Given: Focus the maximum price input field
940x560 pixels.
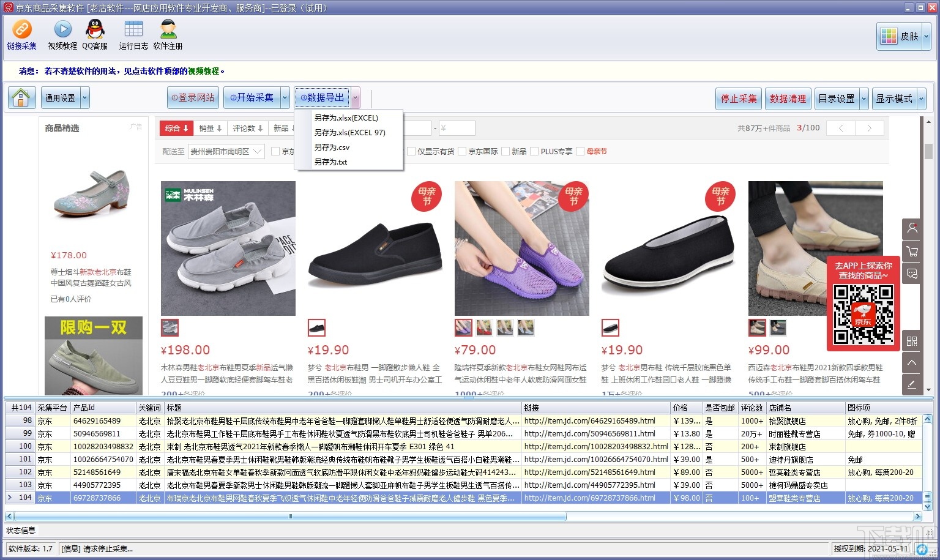Looking at the screenshot, I should click(x=457, y=128).
